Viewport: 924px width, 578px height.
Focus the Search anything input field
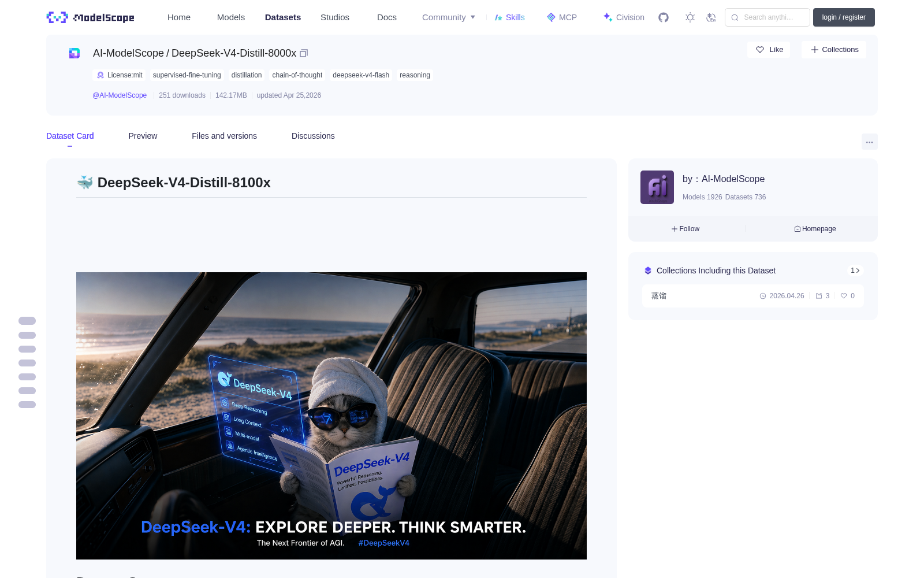point(767,17)
